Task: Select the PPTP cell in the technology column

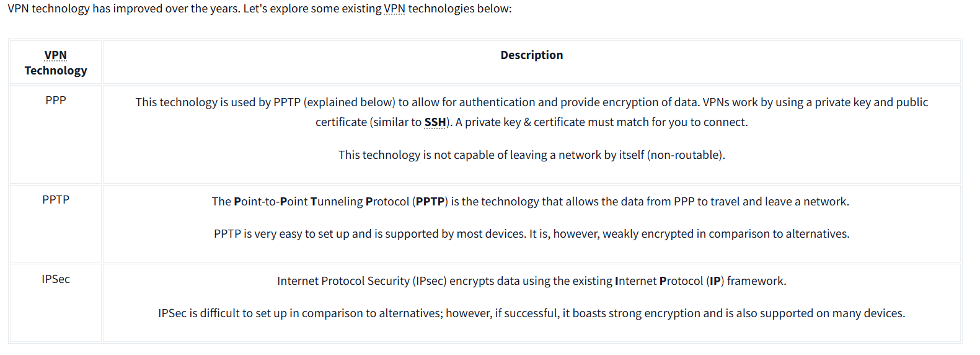Action: [x=56, y=200]
